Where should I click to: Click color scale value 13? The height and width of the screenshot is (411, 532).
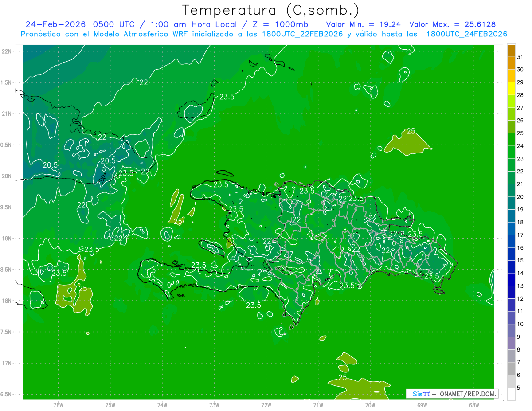click(520, 286)
